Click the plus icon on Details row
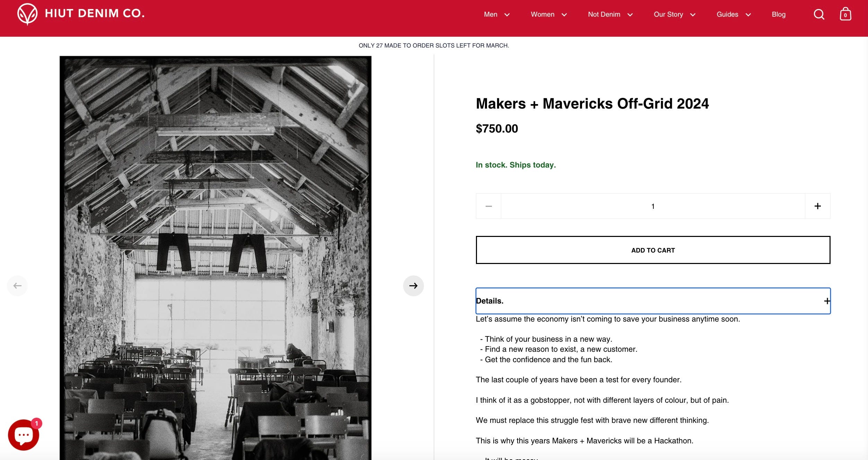Viewport: 868px width, 460px height. 827,301
